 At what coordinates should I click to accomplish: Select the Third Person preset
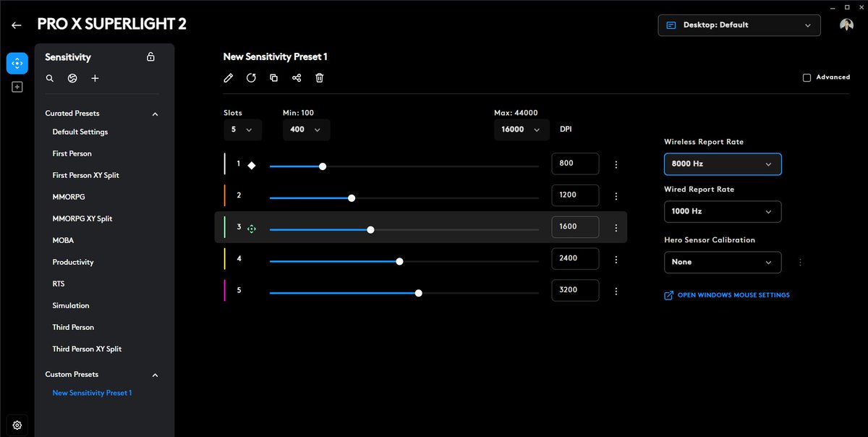(x=73, y=328)
